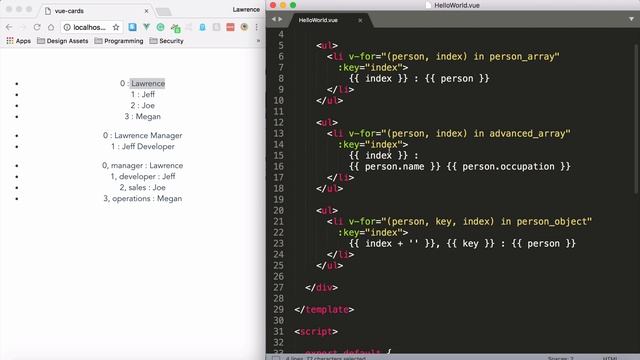Click the round brown extension icon
The width and height of the screenshot is (640, 360).
tap(244, 27)
